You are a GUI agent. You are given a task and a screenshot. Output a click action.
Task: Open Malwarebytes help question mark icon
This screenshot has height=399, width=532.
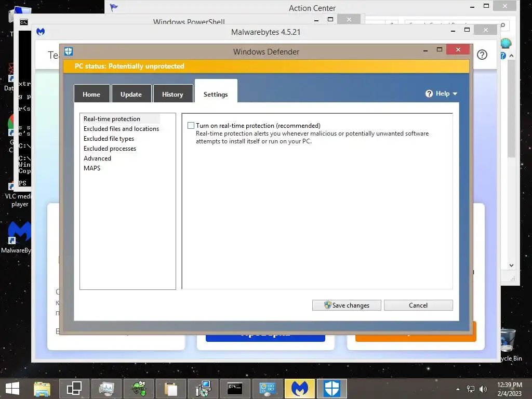[482, 55]
